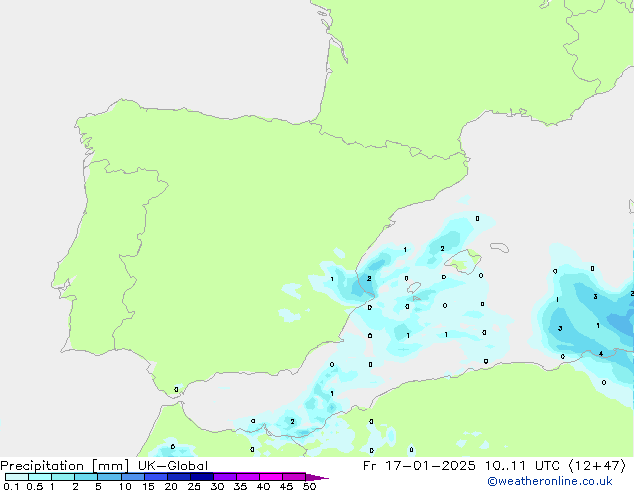The width and height of the screenshot is (634, 490).
Task: Click the "4" precipitation value on Algerian coast
Action: [601, 354]
